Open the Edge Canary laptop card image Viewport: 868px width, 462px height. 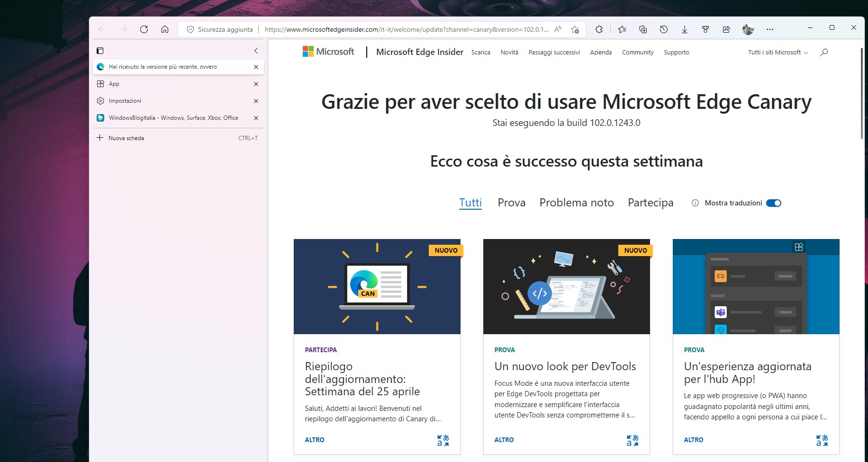(377, 287)
